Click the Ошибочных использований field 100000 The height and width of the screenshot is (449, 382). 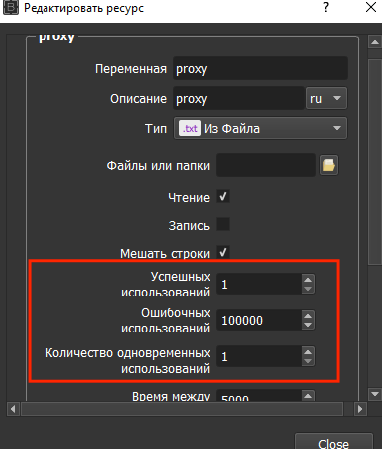(259, 320)
